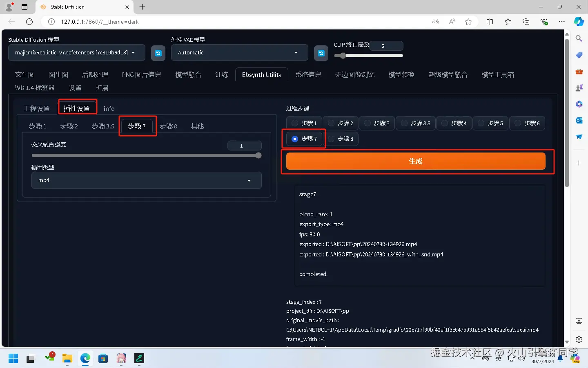Open browser settings and more menu
Image resolution: width=588 pixels, height=368 pixels.
tap(562, 22)
